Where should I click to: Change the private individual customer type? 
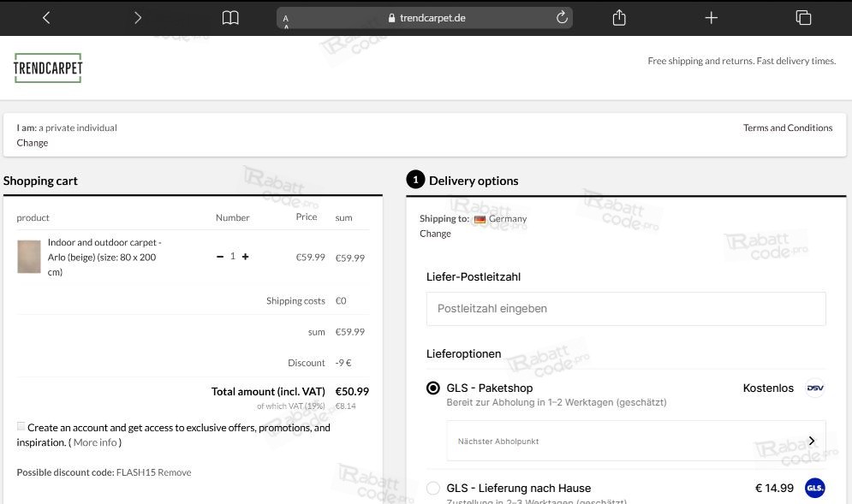point(32,143)
